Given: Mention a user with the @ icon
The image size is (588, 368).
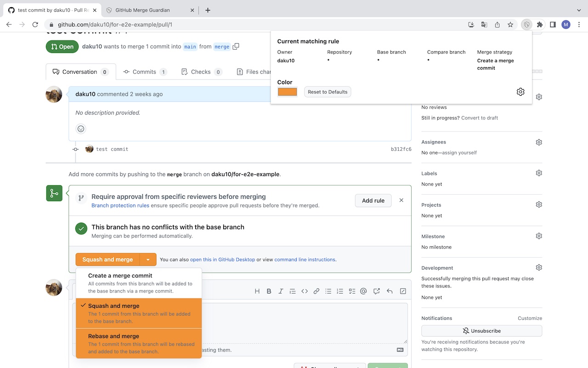Looking at the screenshot, I should (363, 291).
